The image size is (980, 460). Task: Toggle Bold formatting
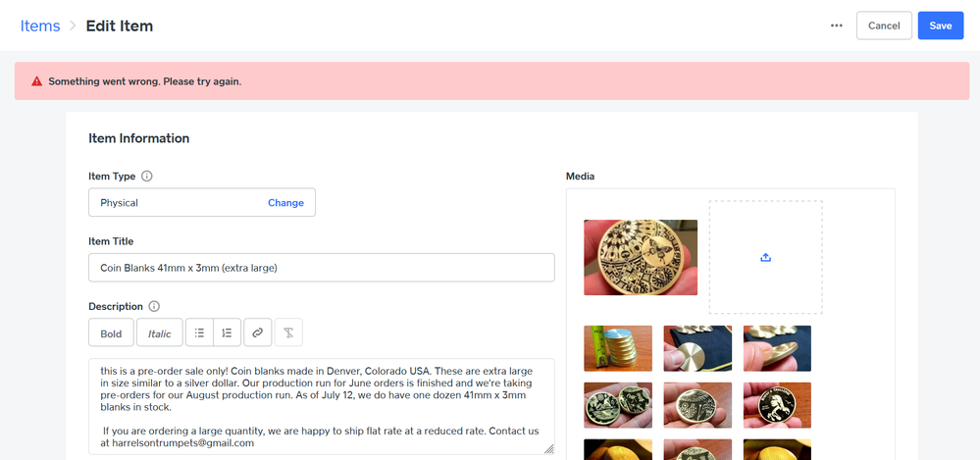tap(111, 332)
